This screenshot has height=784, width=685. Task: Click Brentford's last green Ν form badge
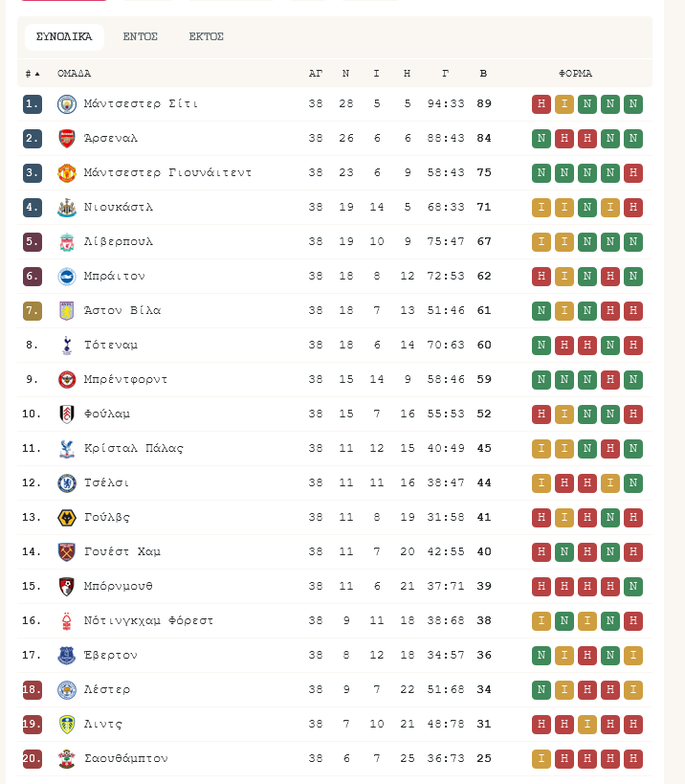pos(633,379)
